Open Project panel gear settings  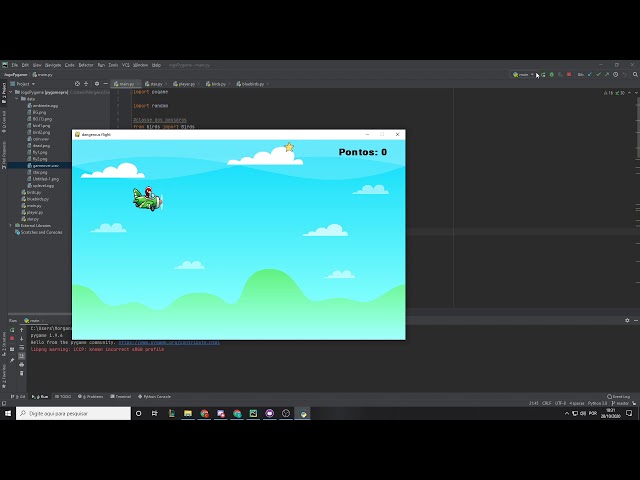[97, 84]
